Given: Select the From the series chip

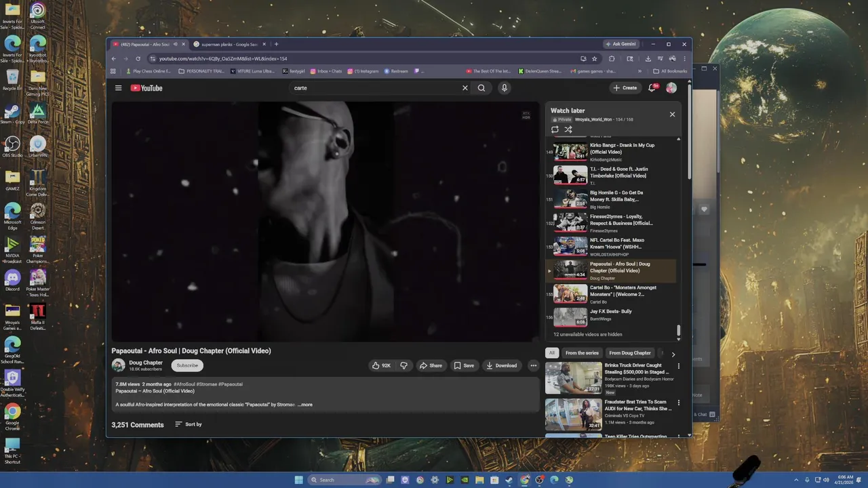Looking at the screenshot, I should tap(582, 353).
